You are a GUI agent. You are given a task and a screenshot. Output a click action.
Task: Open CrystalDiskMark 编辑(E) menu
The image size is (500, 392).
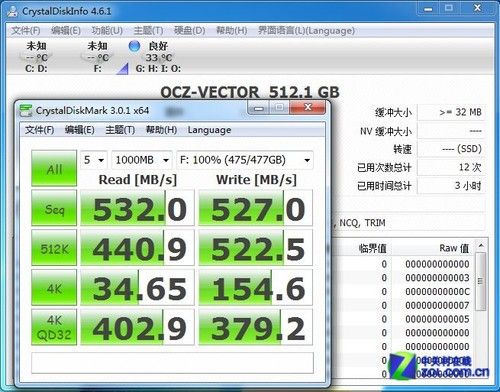tap(80, 130)
